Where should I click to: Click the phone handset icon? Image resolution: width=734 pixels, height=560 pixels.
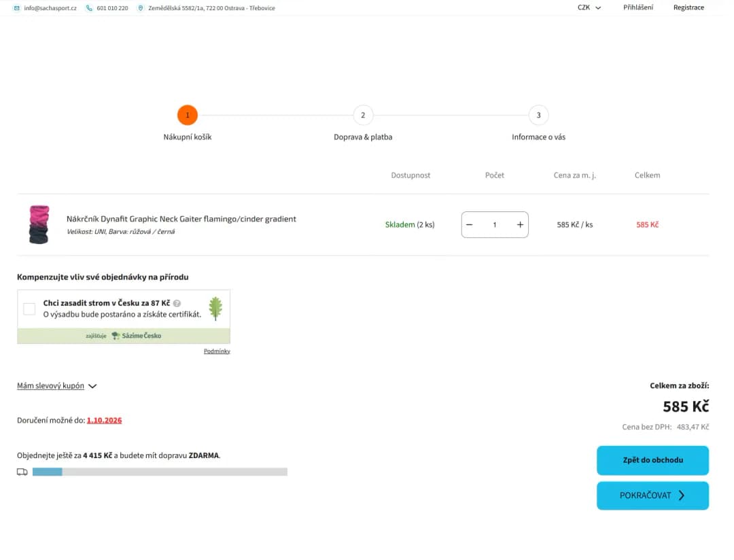pos(89,8)
